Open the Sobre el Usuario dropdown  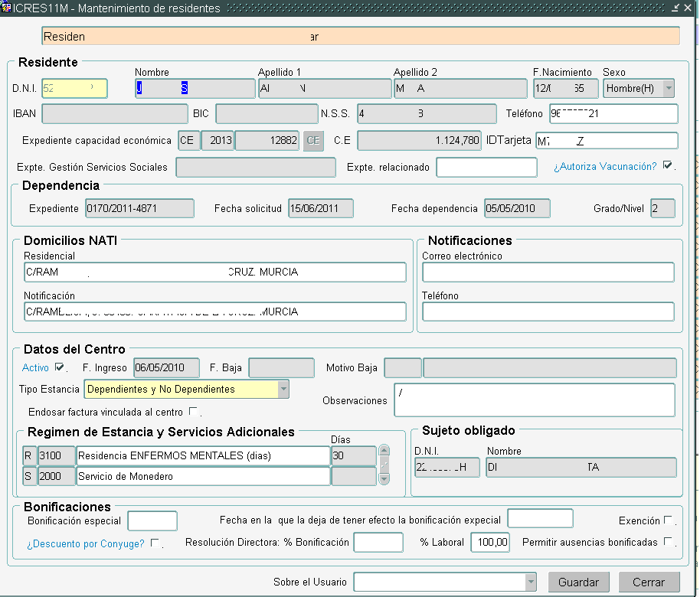(x=530, y=582)
